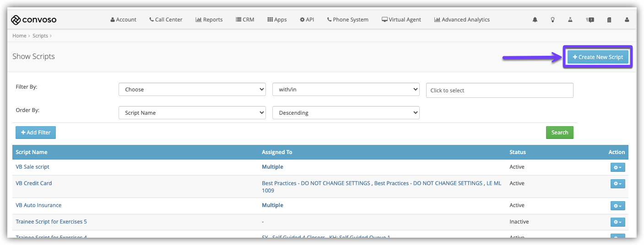This screenshot has height=245, width=644.
Task: Expand the Filter By 'Choose' dropdown
Action: (x=192, y=90)
